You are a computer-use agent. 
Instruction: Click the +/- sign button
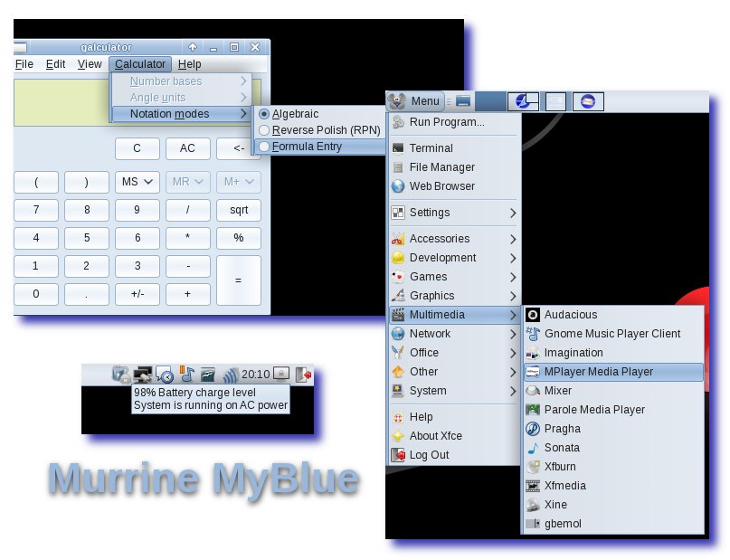[x=137, y=294]
